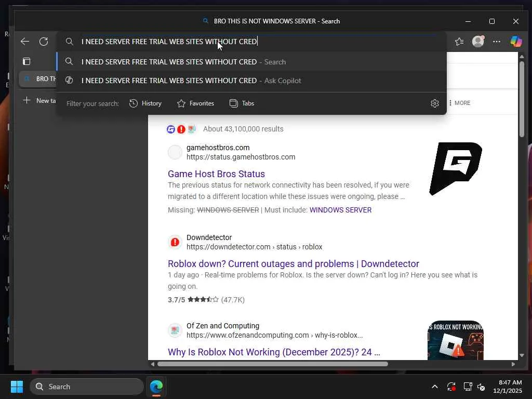Click the horizontal scrollbar thumb

click(272, 364)
